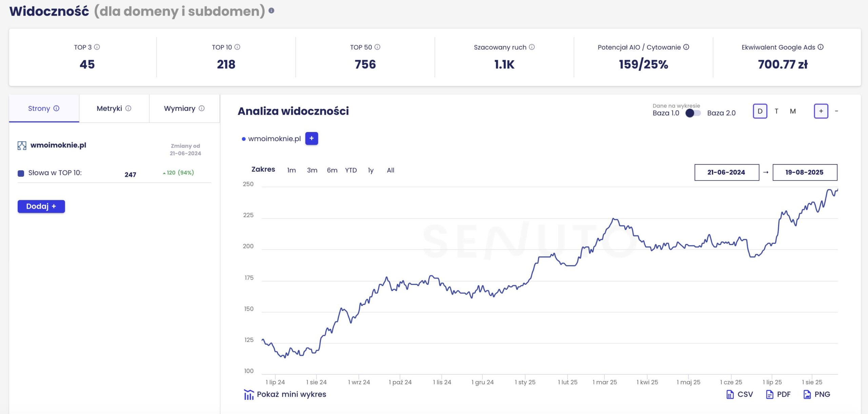This screenshot has width=868, height=414.
Task: Open the end date 19-08-2025 picker
Action: 804,172
